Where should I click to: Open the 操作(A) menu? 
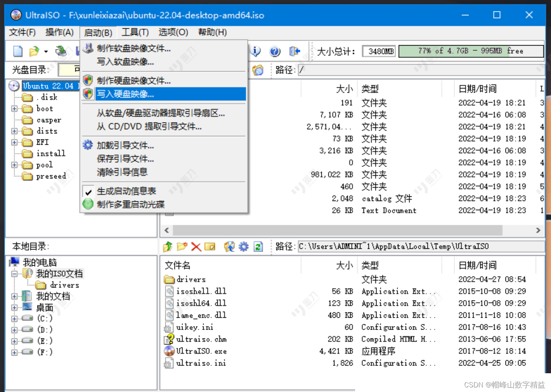point(59,32)
